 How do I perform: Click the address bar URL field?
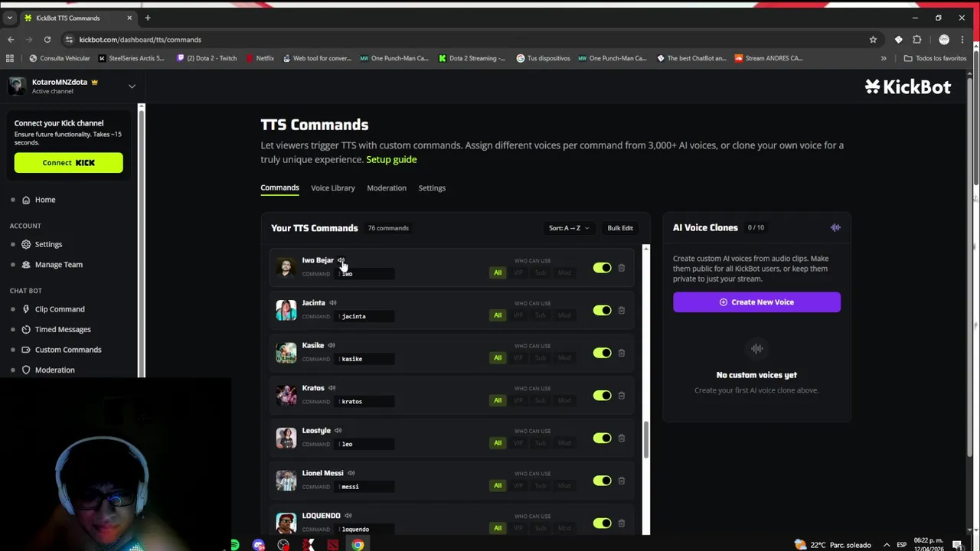point(467,40)
